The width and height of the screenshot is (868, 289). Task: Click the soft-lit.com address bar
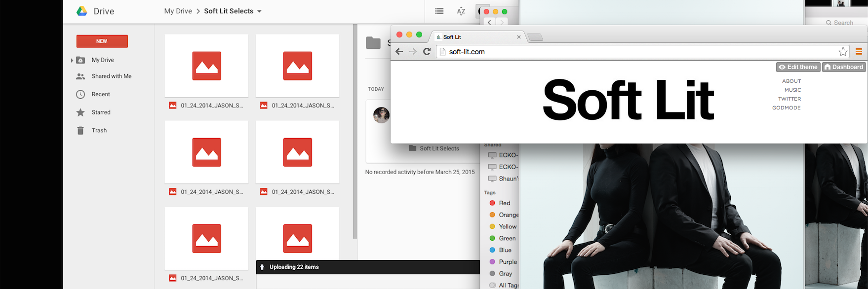click(643, 51)
